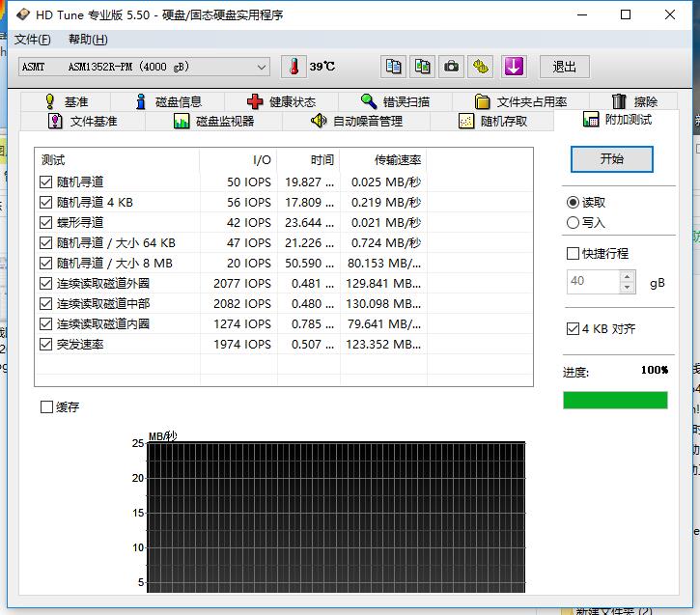Select the 附加测试 extra tests tab

(617, 120)
